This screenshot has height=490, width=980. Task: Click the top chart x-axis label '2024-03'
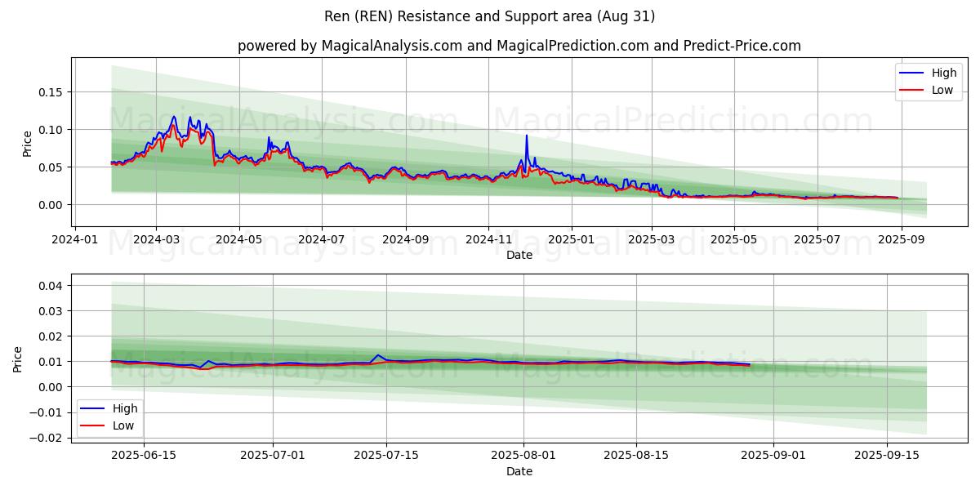[156, 240]
